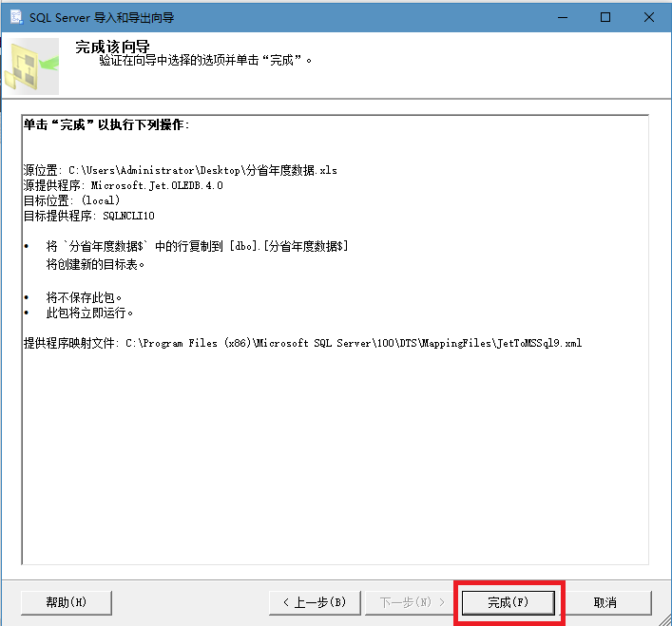Select the 目标提供程序 SQLNCLI10 line
Image resolution: width=672 pixels, height=626 pixels.
tap(89, 216)
